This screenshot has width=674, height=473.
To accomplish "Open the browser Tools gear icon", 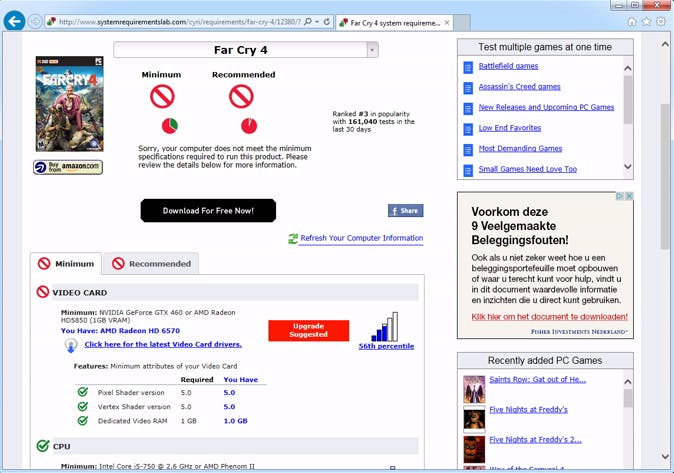I will tap(661, 22).
